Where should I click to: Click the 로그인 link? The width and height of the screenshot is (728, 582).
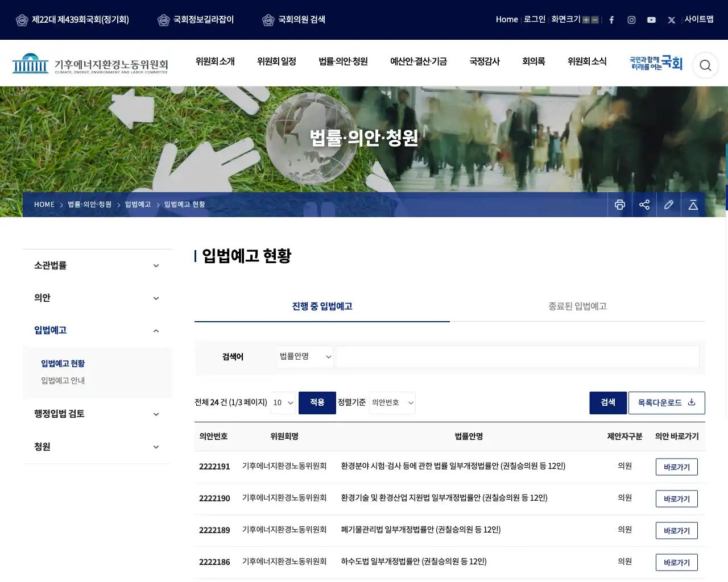pos(535,19)
